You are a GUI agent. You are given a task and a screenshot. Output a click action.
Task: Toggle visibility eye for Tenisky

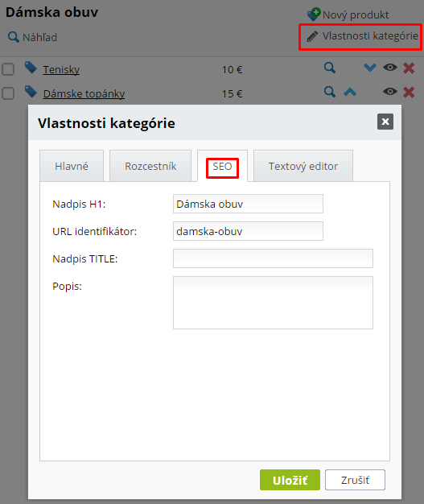click(x=390, y=68)
